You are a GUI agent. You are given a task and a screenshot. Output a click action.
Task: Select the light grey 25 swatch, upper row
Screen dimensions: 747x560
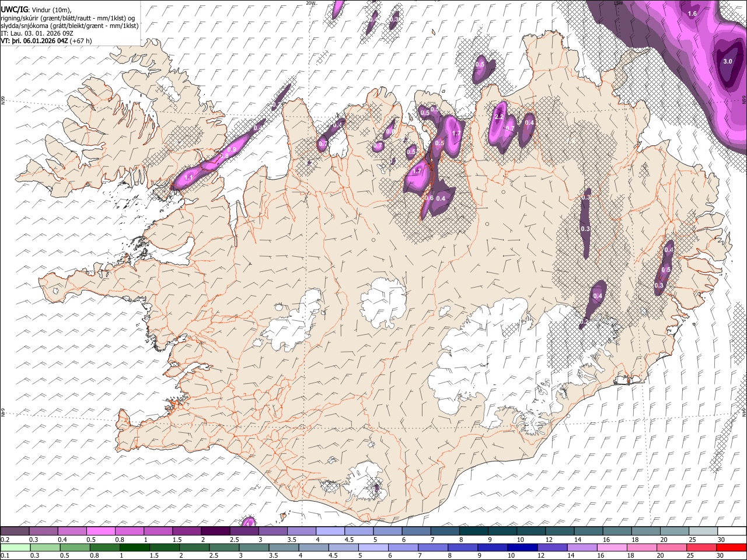(x=703, y=531)
